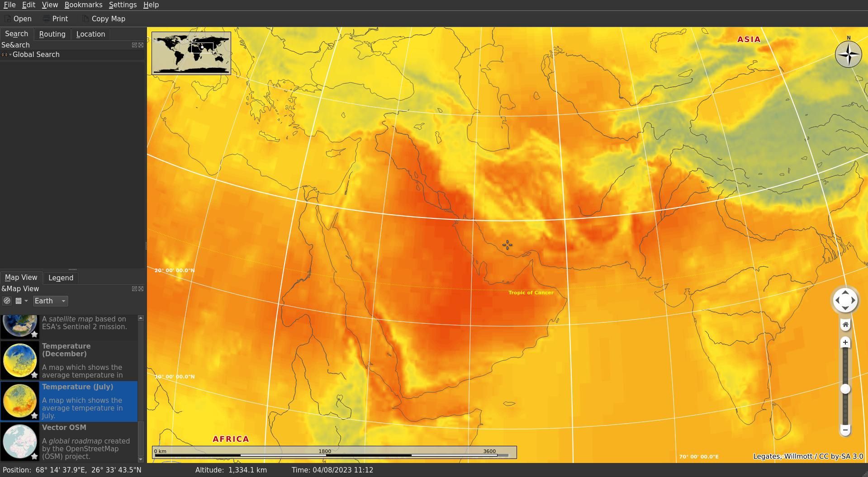The width and height of the screenshot is (868, 477).
Task: Click the zoom slider handle
Action: (844, 388)
